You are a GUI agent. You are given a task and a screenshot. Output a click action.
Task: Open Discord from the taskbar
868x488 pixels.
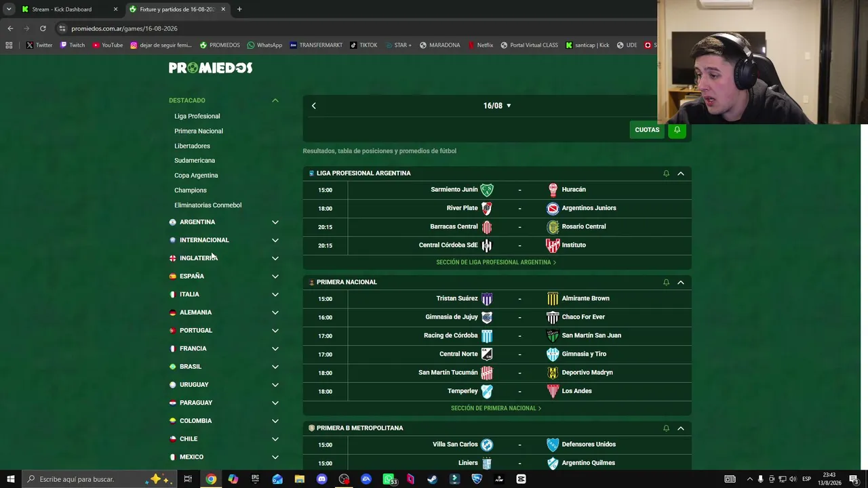click(x=322, y=479)
